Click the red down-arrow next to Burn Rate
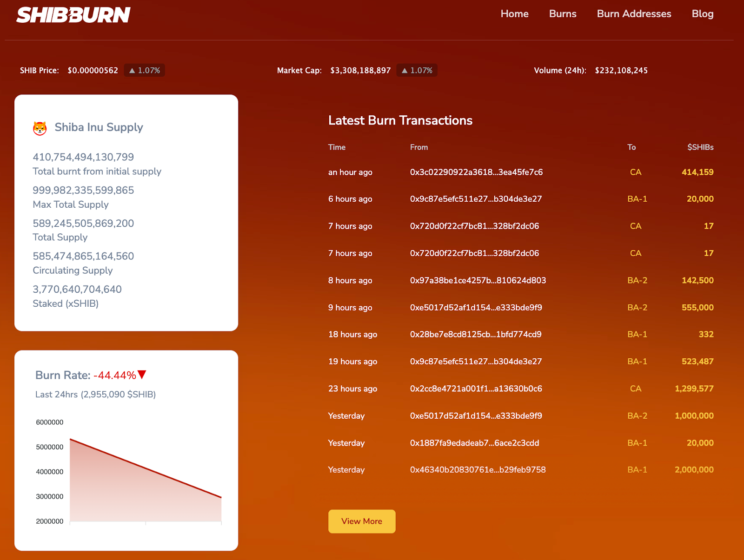Image resolution: width=744 pixels, height=560 pixels. coord(142,374)
